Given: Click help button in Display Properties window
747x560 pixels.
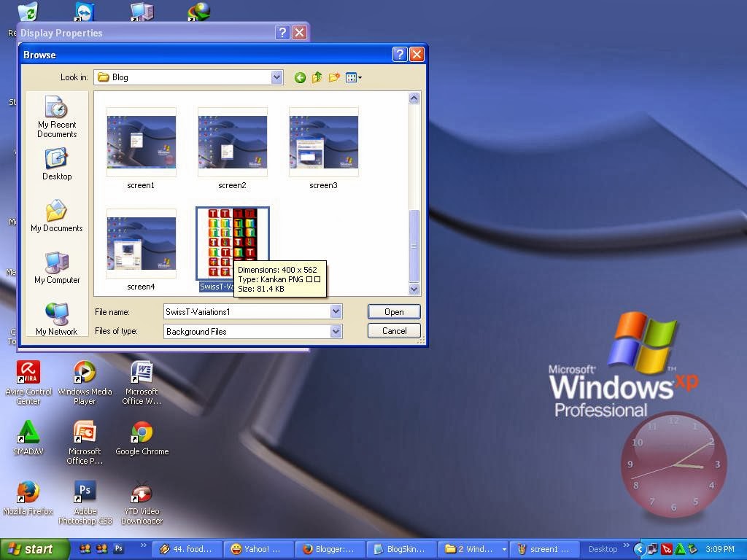Looking at the screenshot, I should 282,32.
